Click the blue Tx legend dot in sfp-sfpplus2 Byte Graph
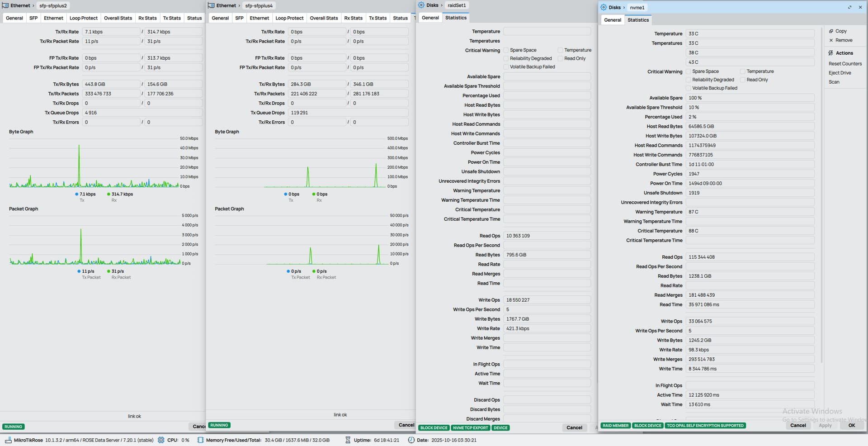868x446 pixels. 77,194
